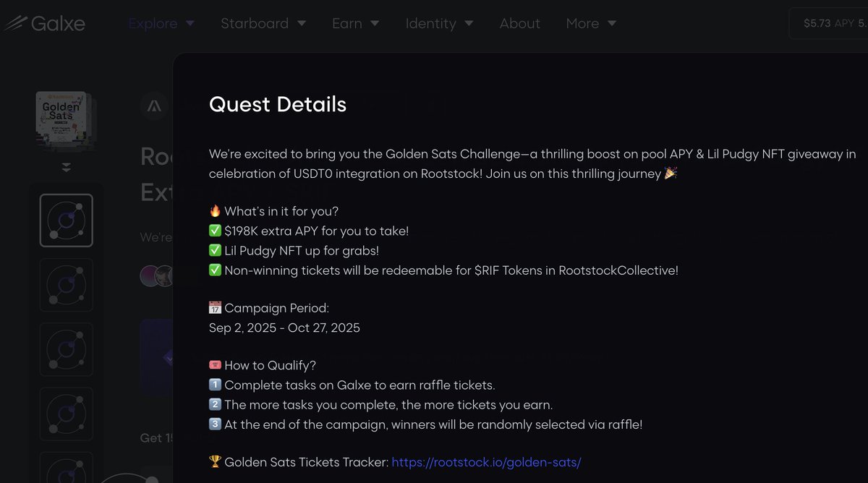Click the Quest Details heading

(x=278, y=104)
